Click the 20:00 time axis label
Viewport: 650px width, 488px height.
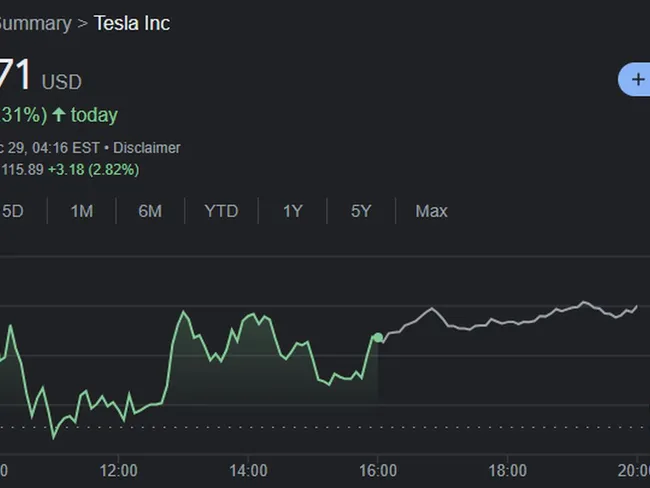point(634,470)
